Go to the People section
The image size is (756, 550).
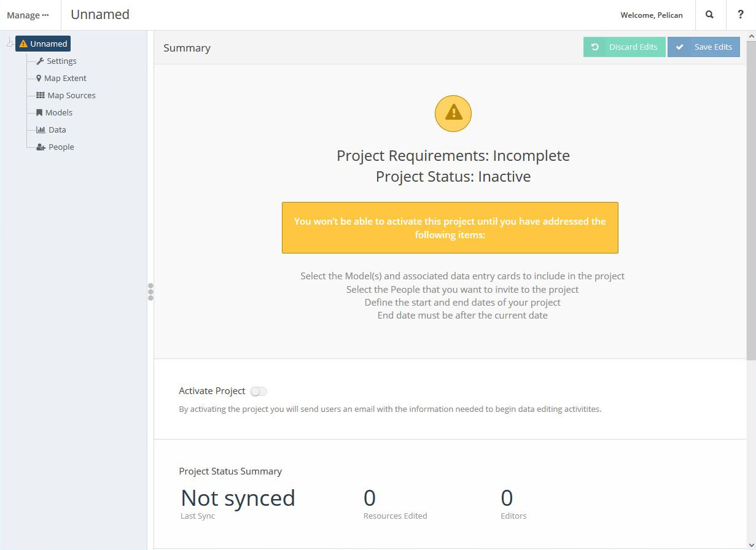point(61,147)
